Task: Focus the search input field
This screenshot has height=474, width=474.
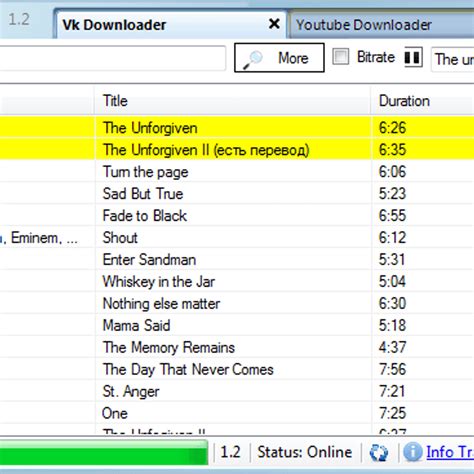Action: (113, 58)
